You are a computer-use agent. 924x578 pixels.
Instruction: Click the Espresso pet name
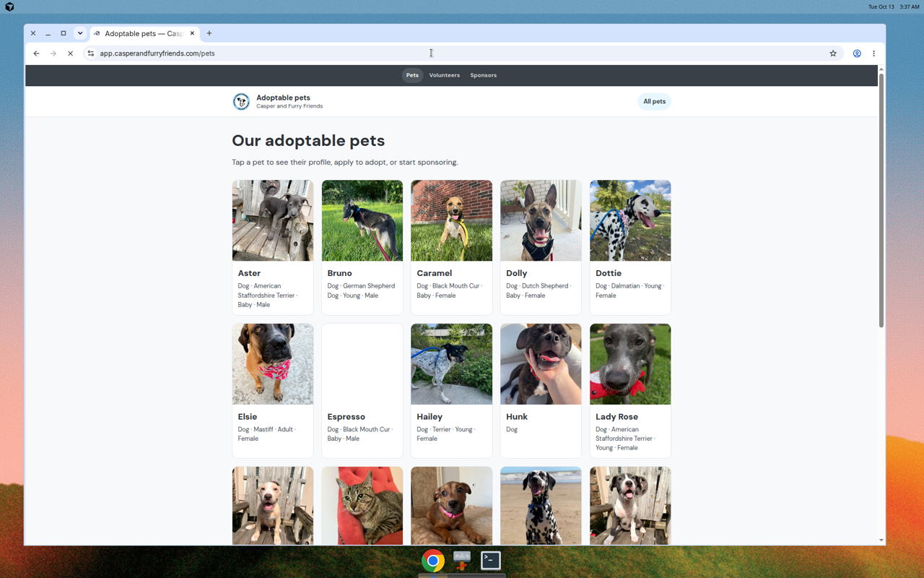point(346,417)
